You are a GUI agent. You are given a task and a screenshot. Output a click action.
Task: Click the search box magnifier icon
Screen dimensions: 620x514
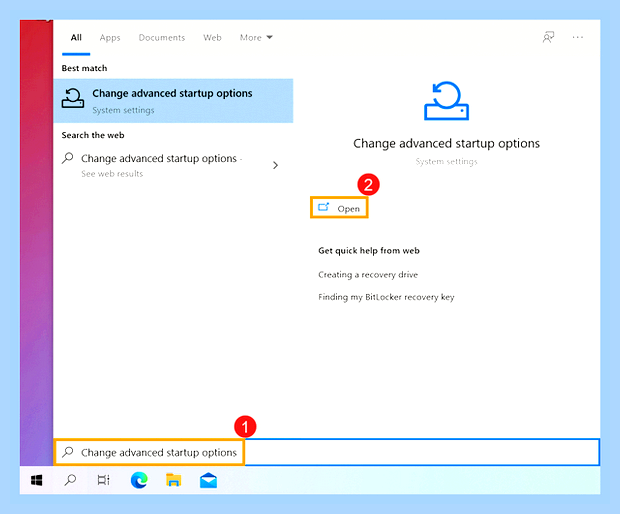[x=68, y=452]
